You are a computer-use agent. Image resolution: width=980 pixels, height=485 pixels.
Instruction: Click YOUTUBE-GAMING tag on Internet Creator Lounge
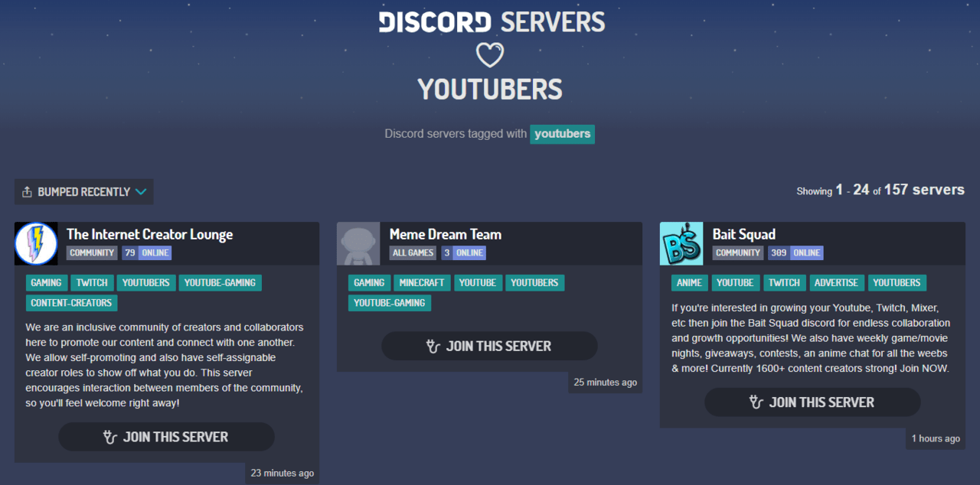[x=220, y=282]
